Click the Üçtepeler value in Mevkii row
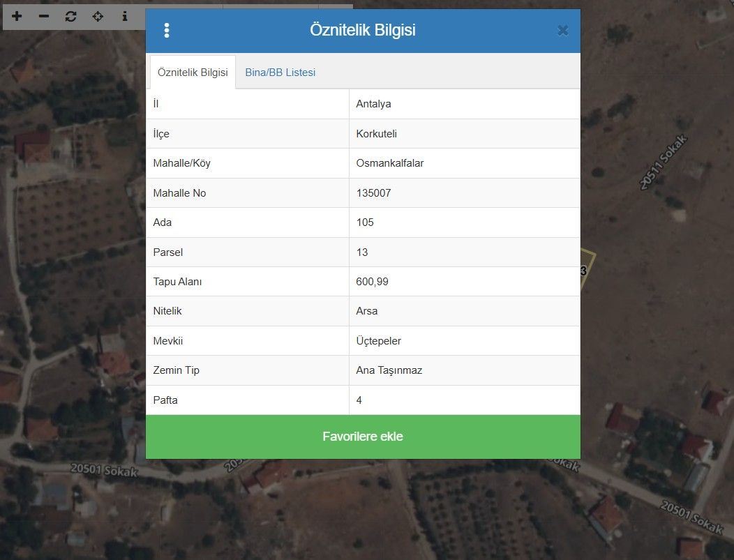 tap(378, 341)
